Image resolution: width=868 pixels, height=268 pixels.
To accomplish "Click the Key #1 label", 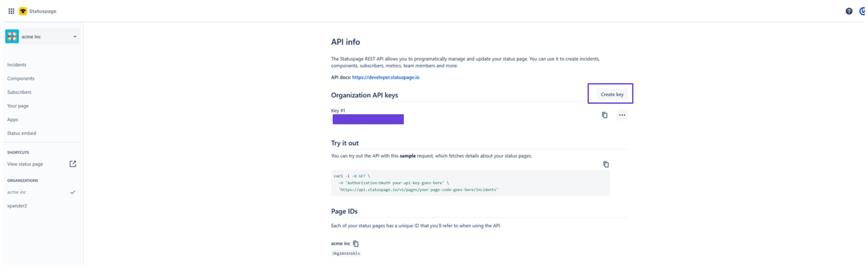I will coord(338,110).
